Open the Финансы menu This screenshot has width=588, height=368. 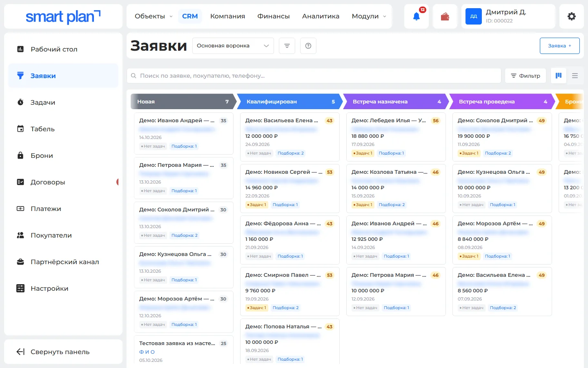pos(274,16)
